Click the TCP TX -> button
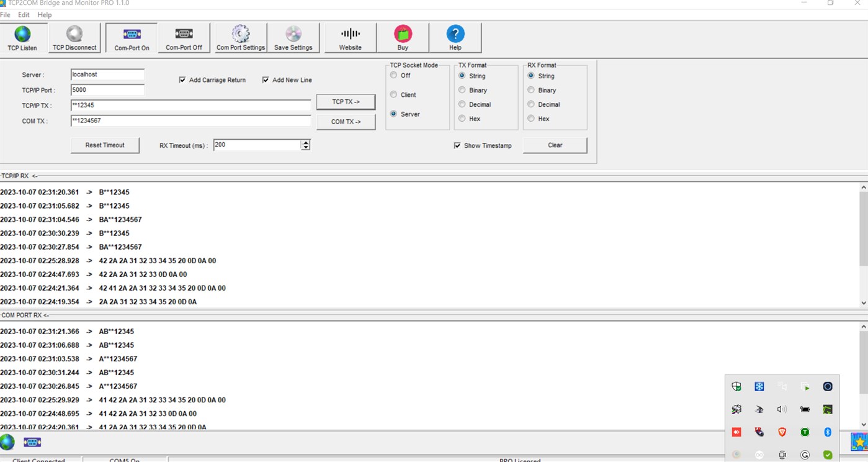This screenshot has width=868, height=462. click(346, 101)
